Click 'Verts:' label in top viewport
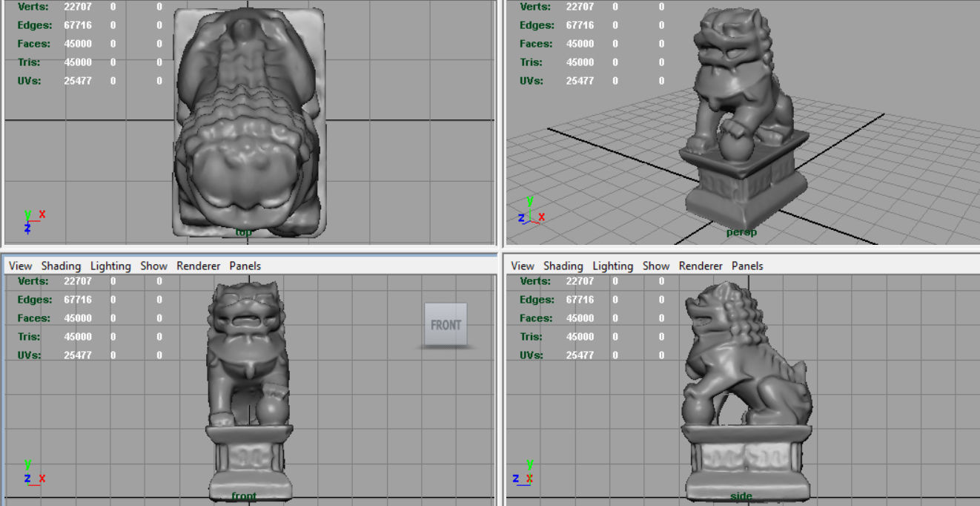Screen dimensions: 980x506 pyautogui.click(x=33, y=7)
